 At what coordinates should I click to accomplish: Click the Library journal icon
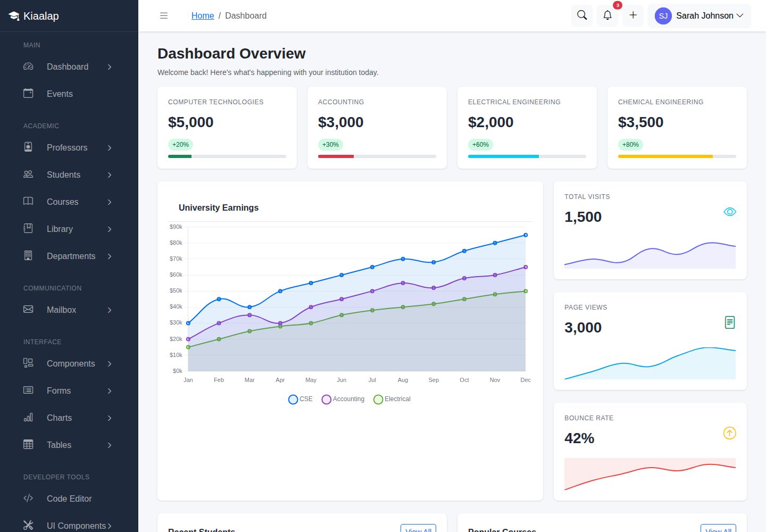(x=28, y=229)
